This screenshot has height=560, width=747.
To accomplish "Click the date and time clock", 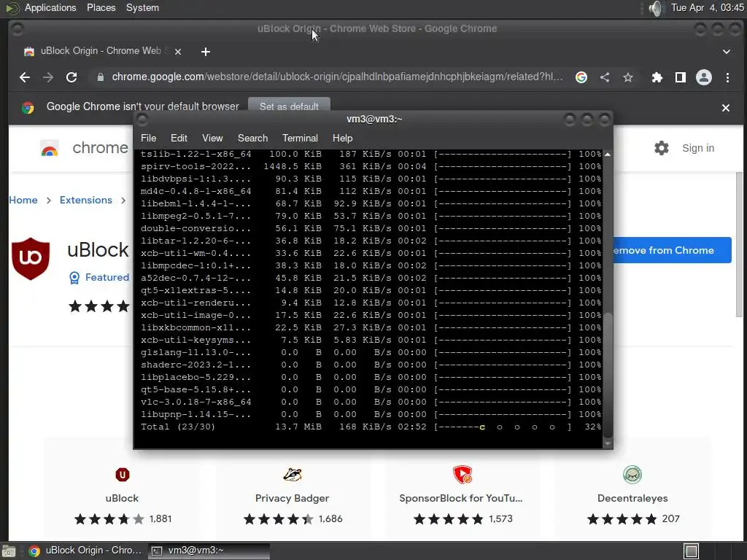I will point(707,7).
